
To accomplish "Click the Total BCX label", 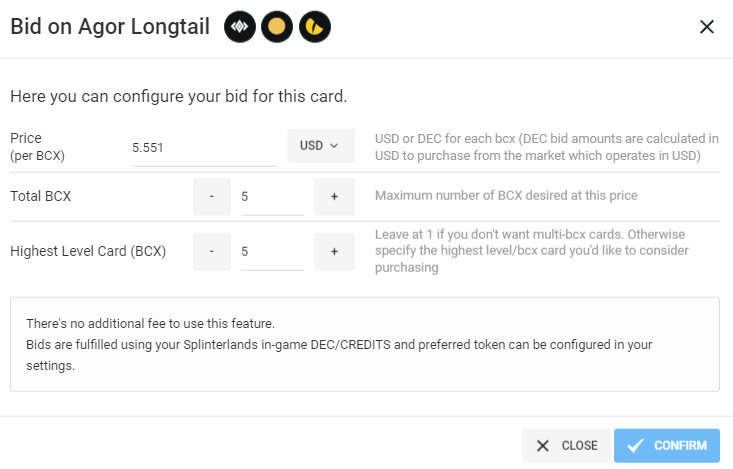I will pos(41,196).
